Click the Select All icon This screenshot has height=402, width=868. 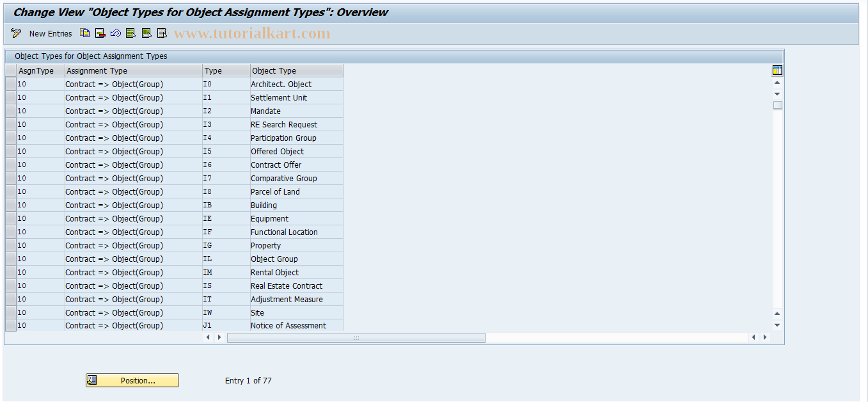(x=131, y=33)
